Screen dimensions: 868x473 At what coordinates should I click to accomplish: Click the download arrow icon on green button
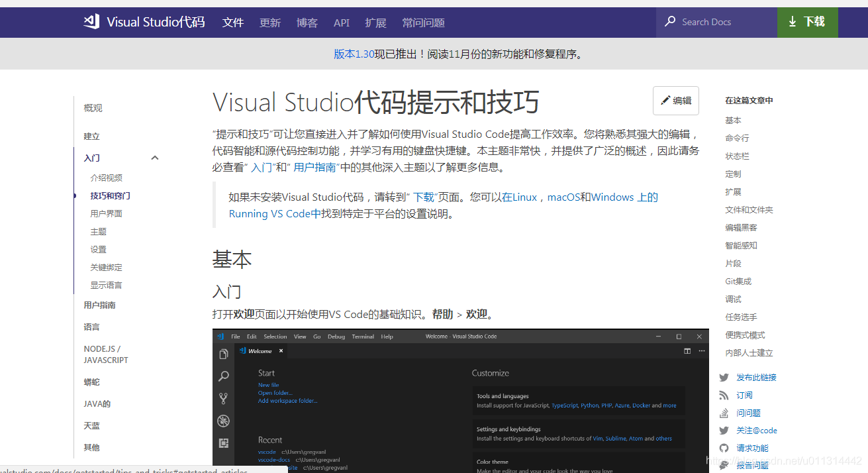tap(793, 22)
